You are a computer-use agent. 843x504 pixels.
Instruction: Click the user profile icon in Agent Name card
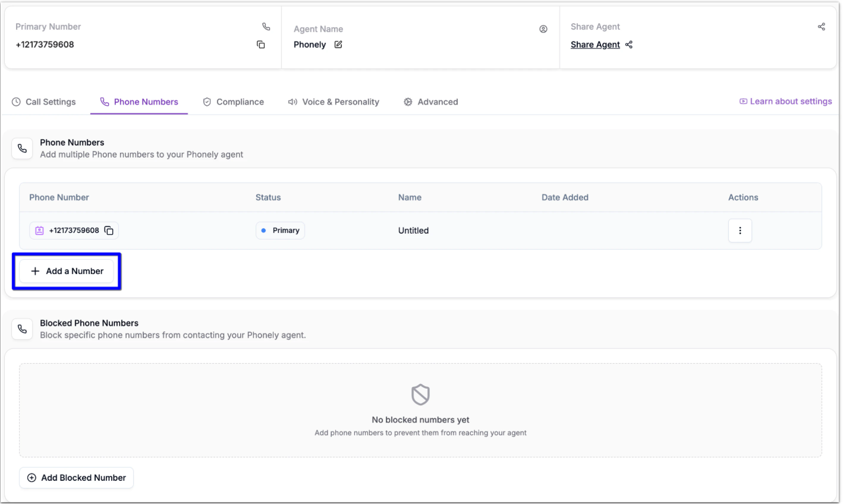tap(543, 29)
